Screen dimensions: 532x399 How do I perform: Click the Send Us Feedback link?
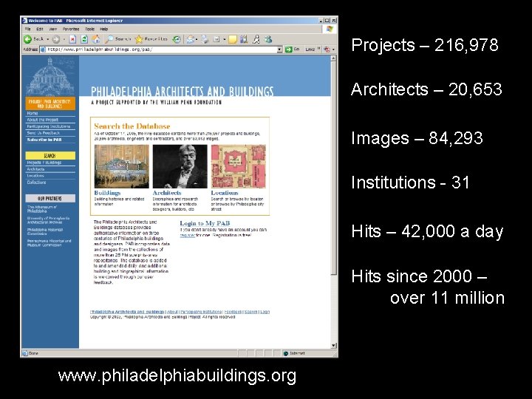point(44,133)
